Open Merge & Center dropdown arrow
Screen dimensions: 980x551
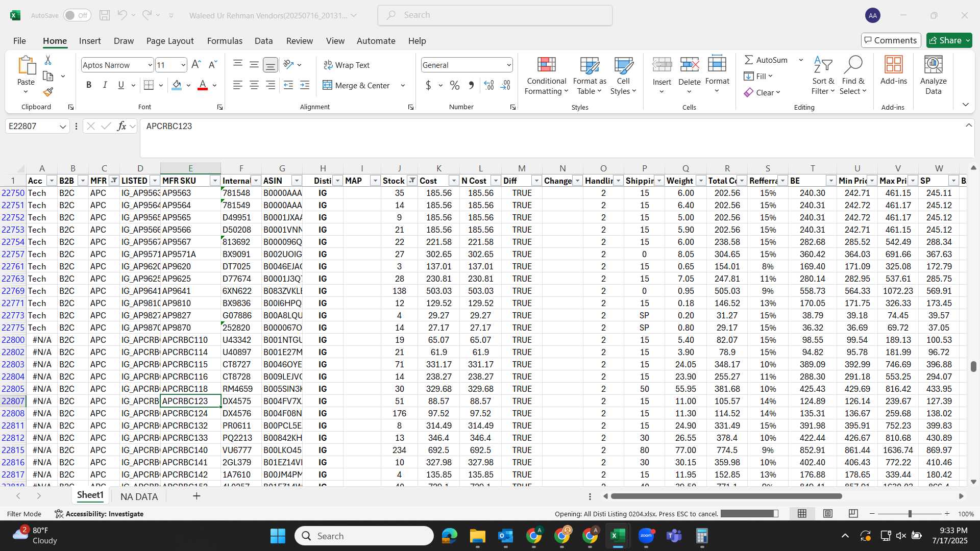(x=403, y=86)
